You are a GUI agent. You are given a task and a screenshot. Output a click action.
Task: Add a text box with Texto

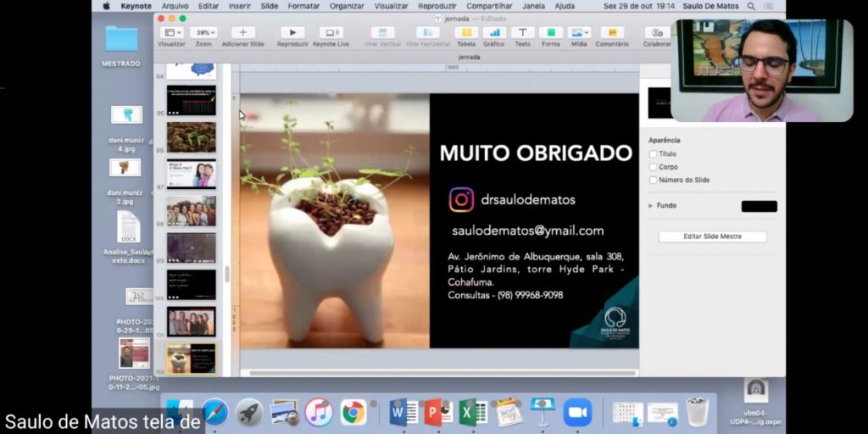coord(522,33)
